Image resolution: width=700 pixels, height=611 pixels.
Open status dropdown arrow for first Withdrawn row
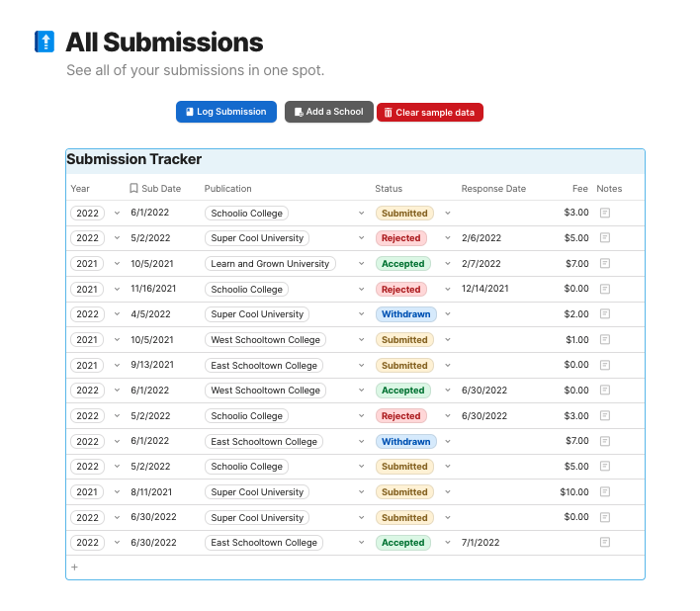(447, 314)
